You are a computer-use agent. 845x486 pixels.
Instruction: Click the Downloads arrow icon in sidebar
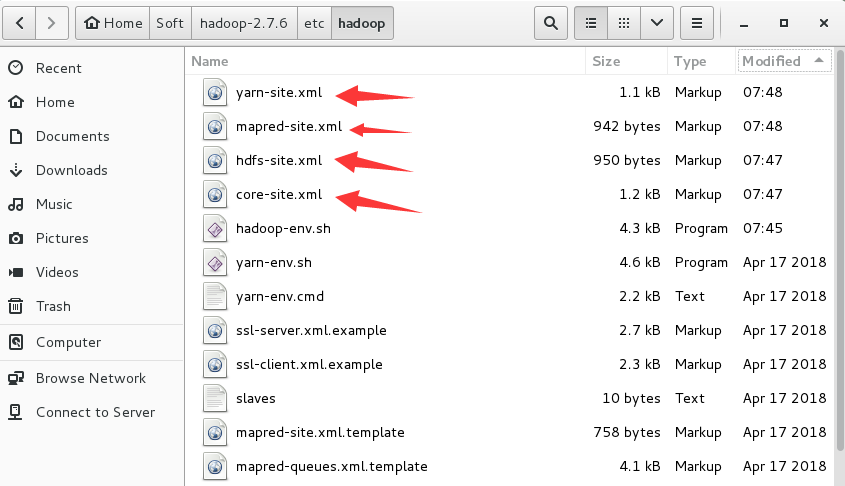(16, 170)
